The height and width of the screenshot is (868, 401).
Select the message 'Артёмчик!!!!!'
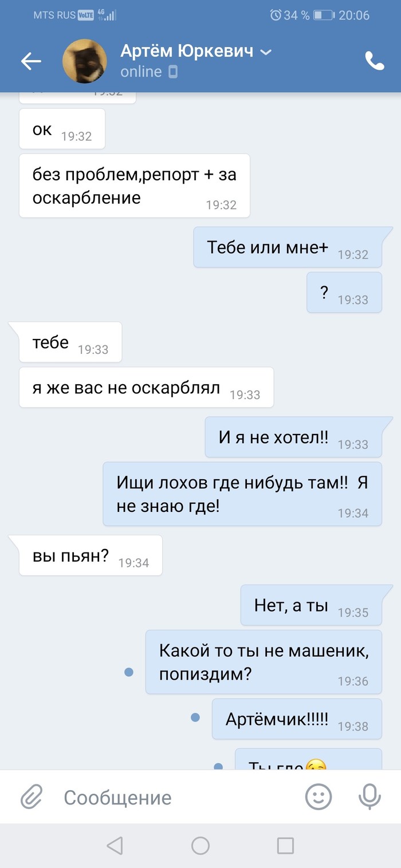(x=297, y=719)
